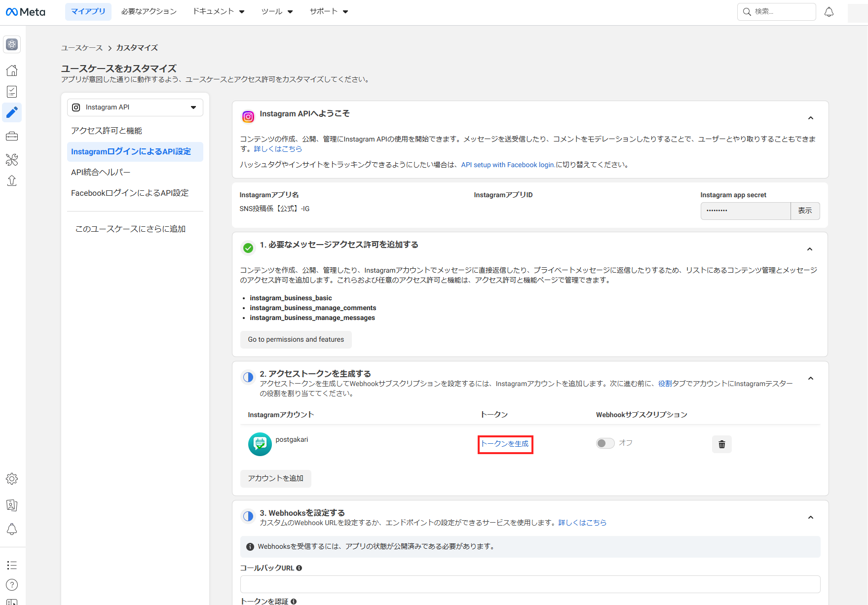Viewport: 868px width, 605px height.
Task: Click the postgakari account name
Action: [x=292, y=439]
